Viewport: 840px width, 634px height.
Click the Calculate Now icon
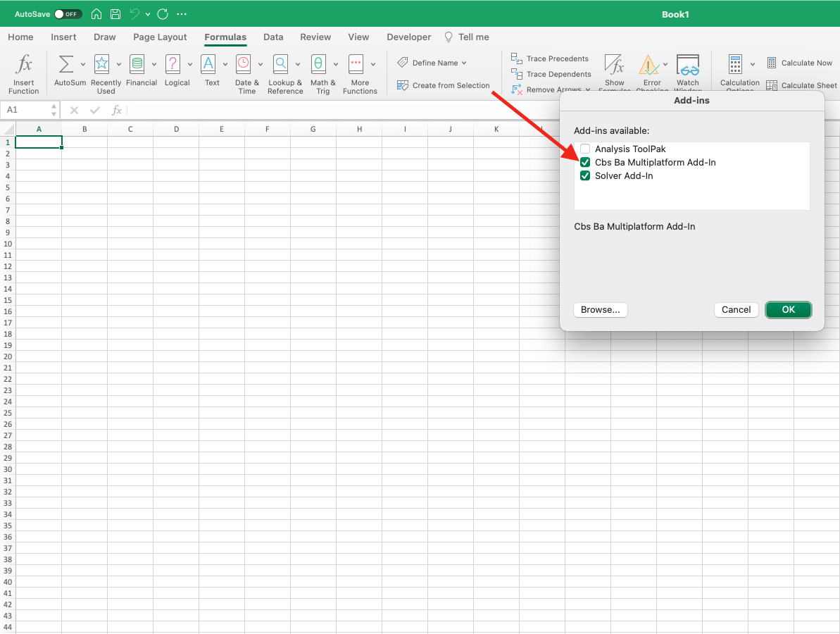click(772, 63)
